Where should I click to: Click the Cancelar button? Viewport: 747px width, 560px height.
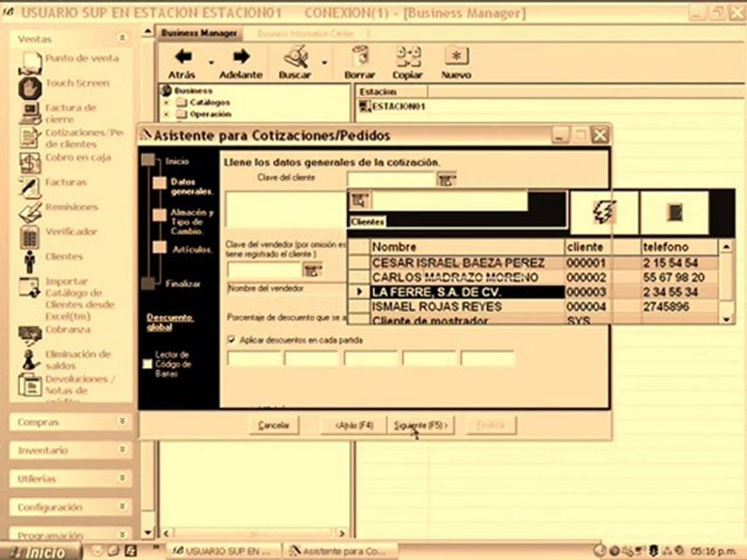274,425
